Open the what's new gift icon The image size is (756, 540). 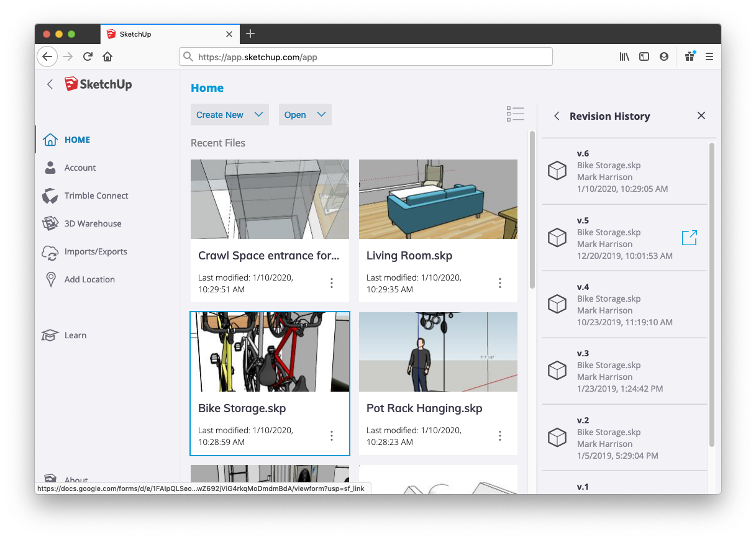[x=690, y=56]
